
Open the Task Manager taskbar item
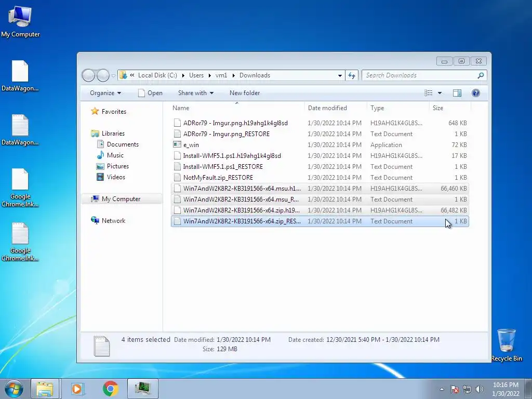143,389
